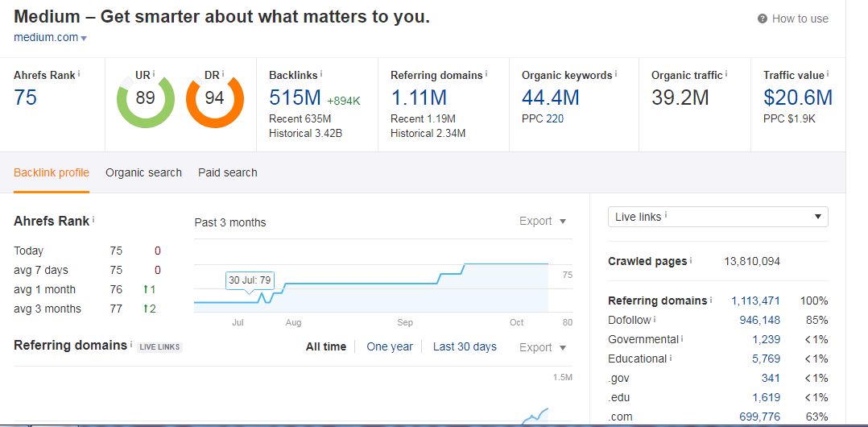868x427 pixels.
Task: Click info icon next to Traffic value
Action: [828, 74]
